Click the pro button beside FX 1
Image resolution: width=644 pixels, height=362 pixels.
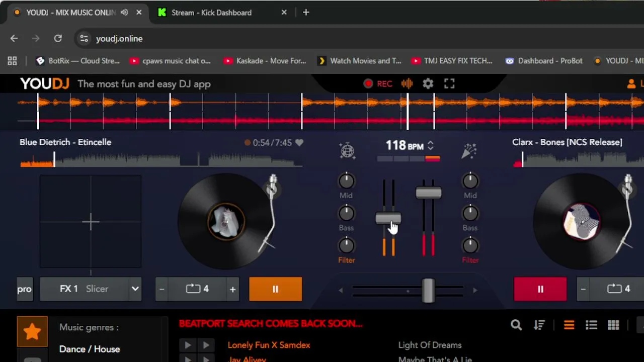(25, 289)
